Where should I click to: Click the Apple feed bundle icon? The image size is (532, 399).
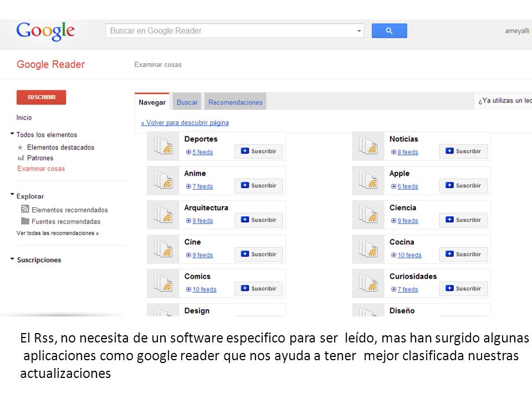click(368, 180)
